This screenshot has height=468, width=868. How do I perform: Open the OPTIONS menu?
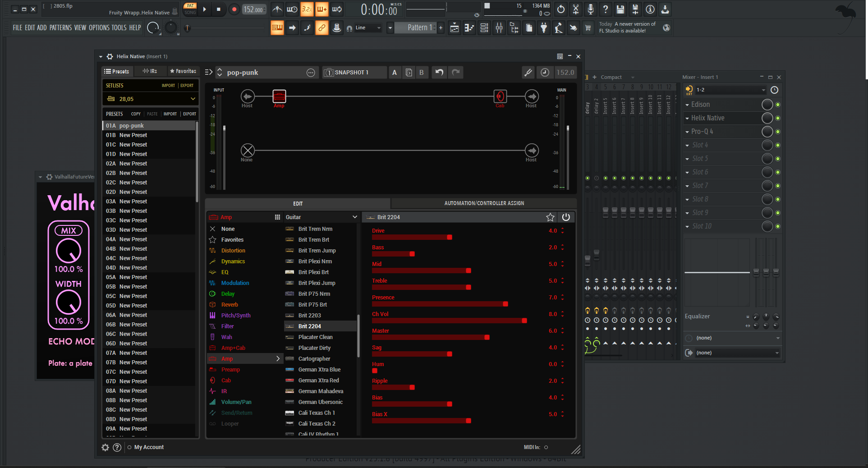(x=99, y=28)
